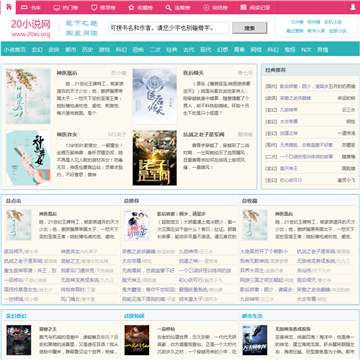Select the 二次 category tab
This screenshot has height=360, width=360.
click(155, 50)
